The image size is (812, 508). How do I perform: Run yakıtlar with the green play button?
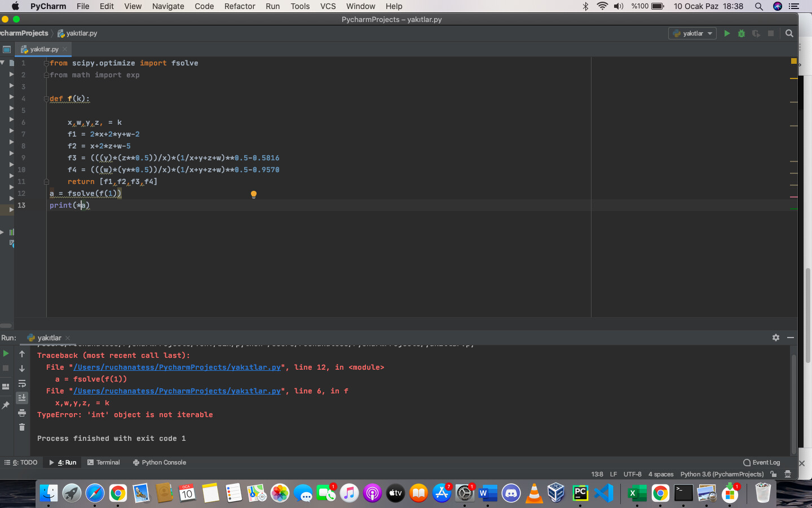coord(727,33)
